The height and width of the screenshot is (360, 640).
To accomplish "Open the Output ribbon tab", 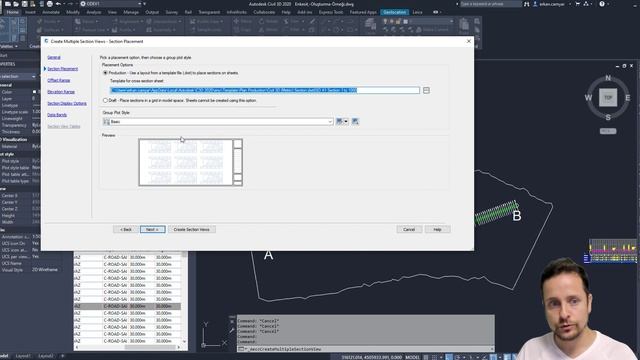I will click(152, 12).
